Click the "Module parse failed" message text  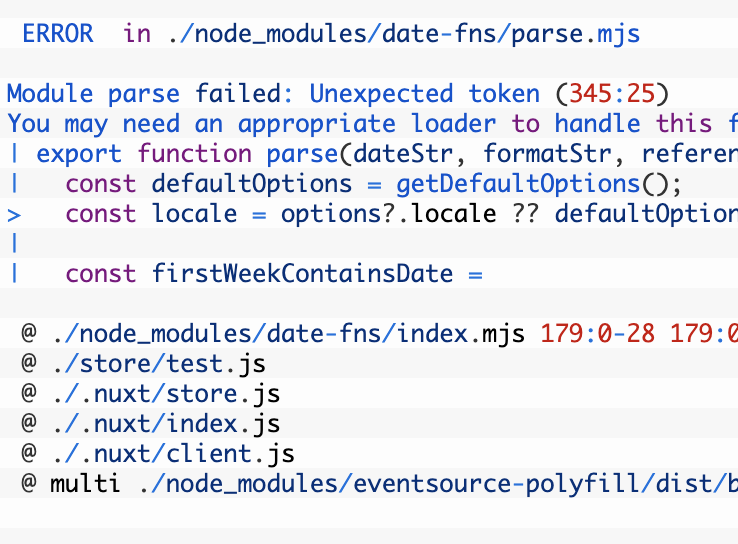(x=150, y=94)
